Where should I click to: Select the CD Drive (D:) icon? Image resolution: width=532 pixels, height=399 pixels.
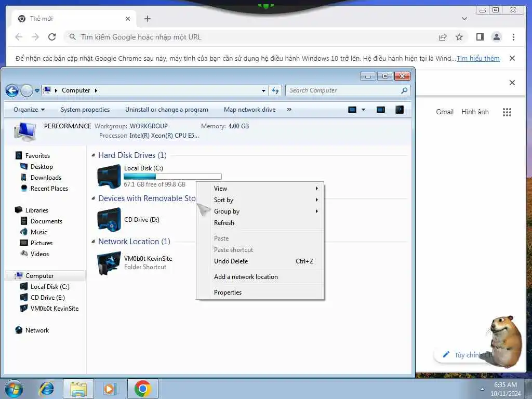pos(109,220)
